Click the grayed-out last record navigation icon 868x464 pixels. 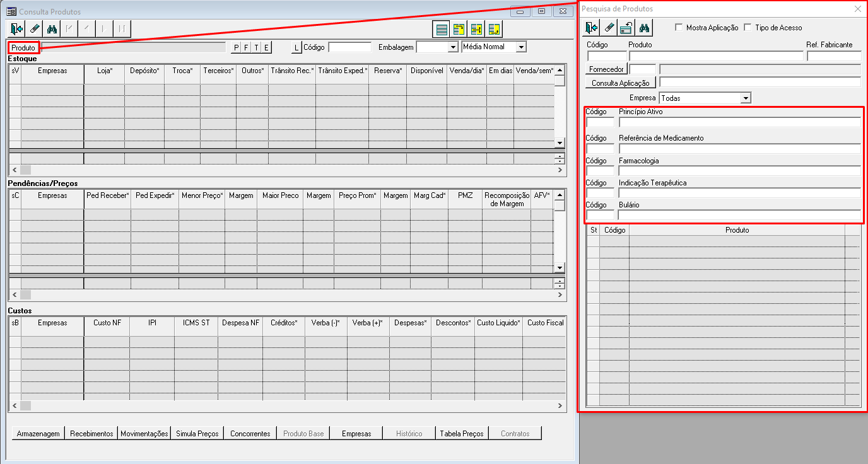121,28
